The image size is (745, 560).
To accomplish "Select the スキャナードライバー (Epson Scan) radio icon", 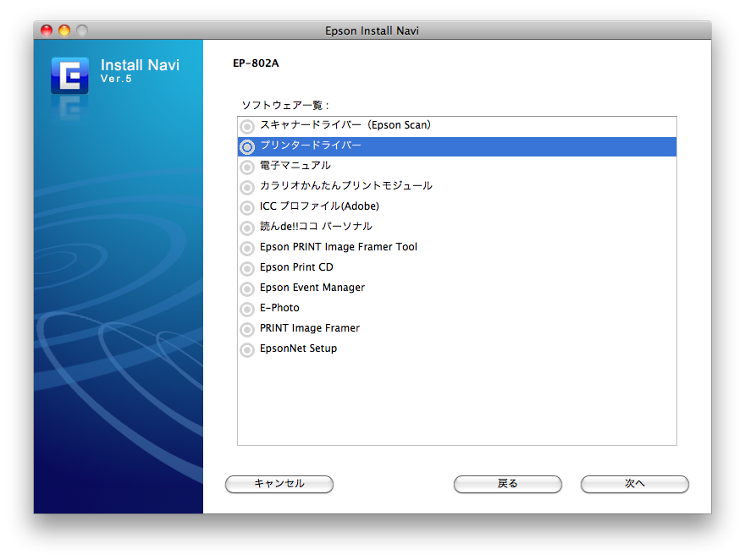I will point(247,126).
